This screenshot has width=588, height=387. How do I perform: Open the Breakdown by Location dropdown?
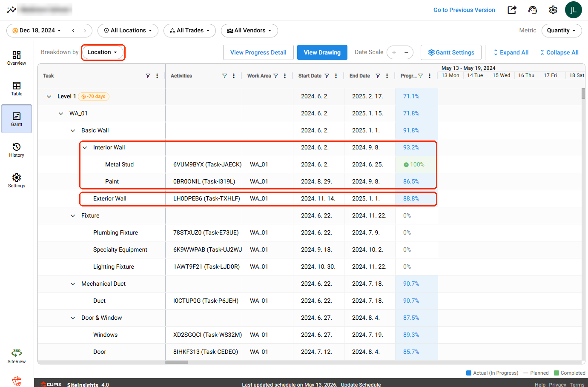tap(103, 52)
